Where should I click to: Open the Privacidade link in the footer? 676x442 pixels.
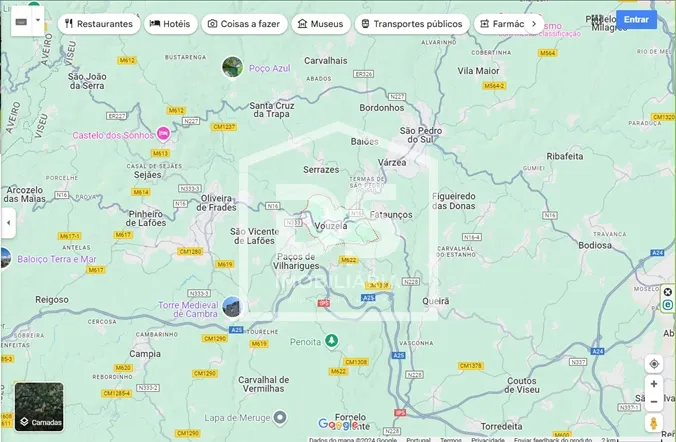click(488, 439)
